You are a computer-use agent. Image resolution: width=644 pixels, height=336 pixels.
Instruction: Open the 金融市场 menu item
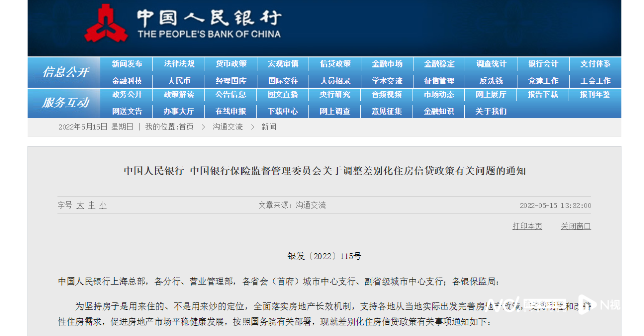[387, 64]
